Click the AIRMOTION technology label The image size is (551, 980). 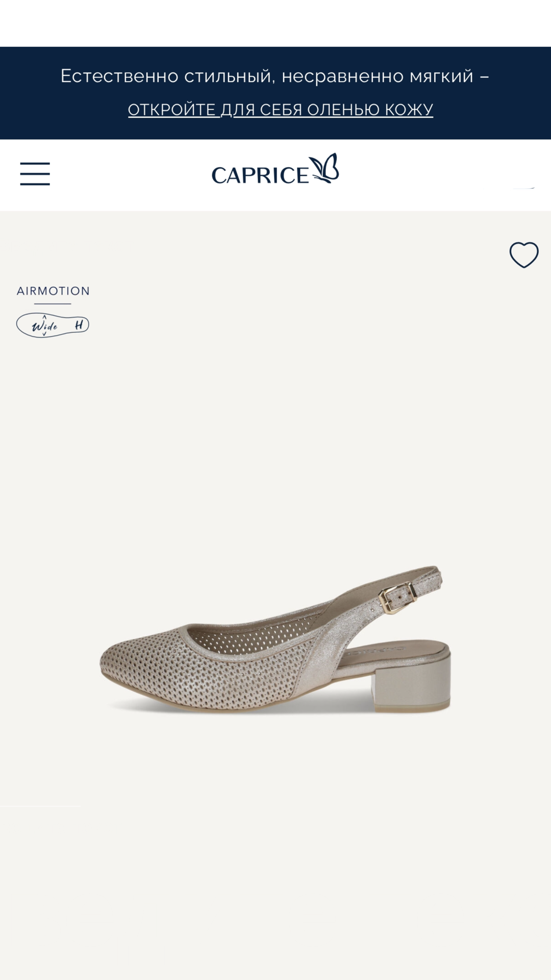(x=53, y=291)
